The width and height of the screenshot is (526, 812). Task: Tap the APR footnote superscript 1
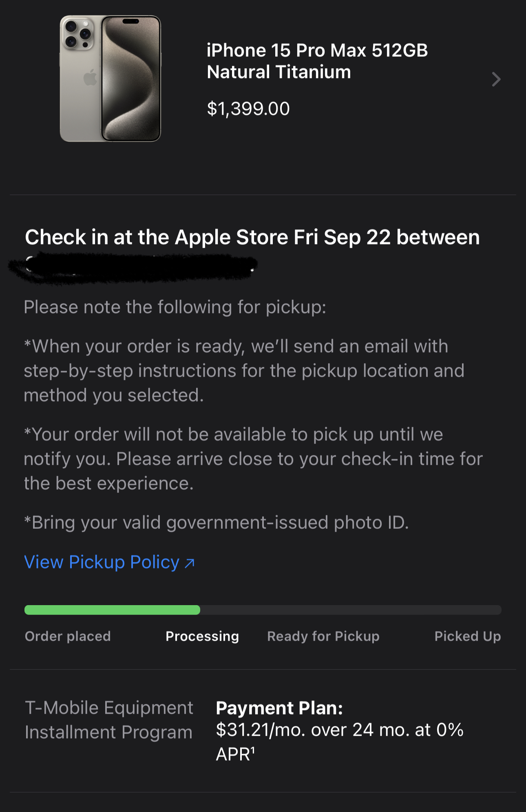coord(253,750)
